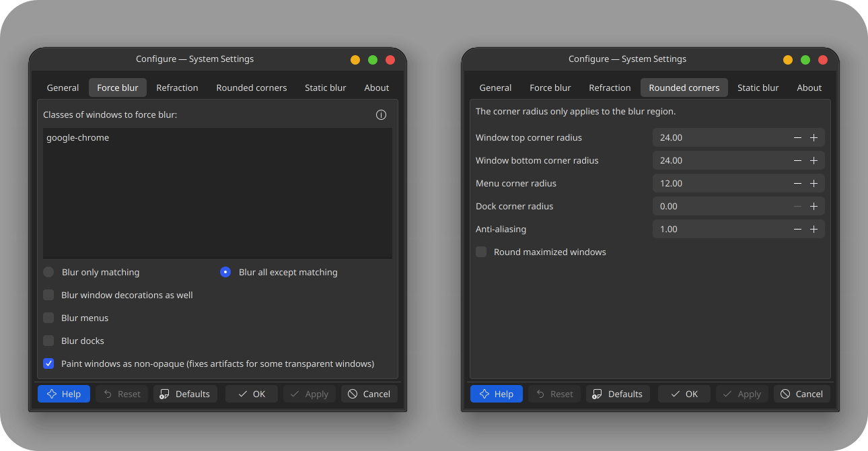Viewport: 868px width, 451px height.
Task: Confirm with OK in left window
Action: [x=252, y=394]
